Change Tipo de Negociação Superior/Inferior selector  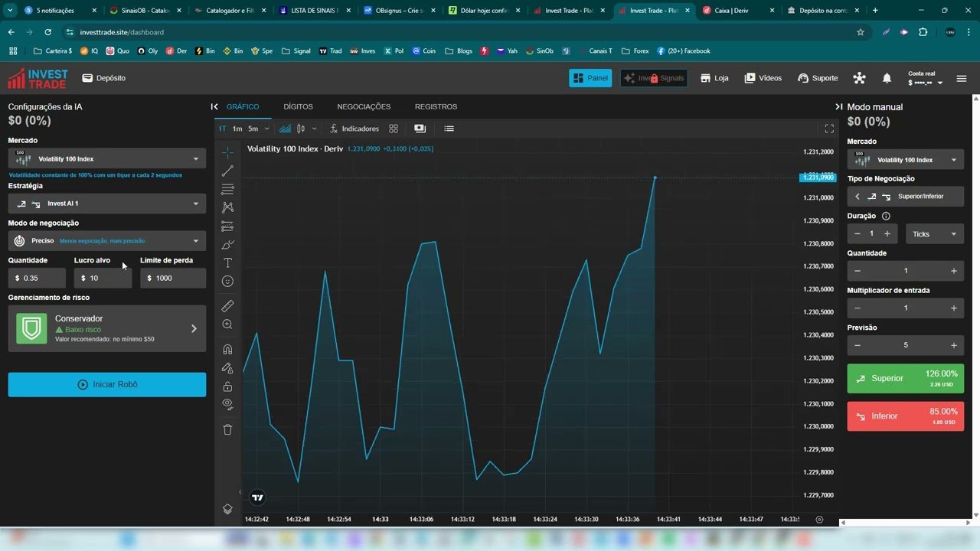(x=906, y=197)
